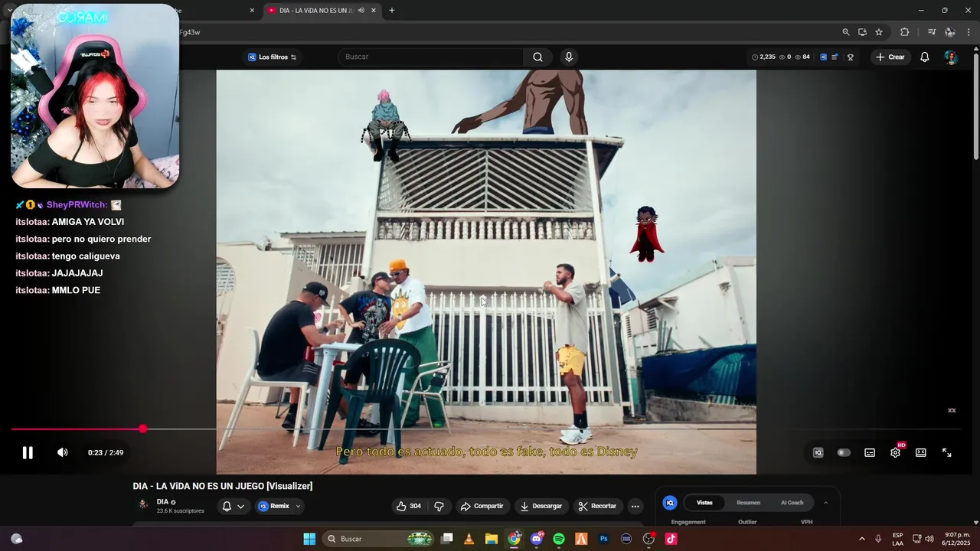Open the Chrome zoom magnifier icon

click(x=846, y=32)
